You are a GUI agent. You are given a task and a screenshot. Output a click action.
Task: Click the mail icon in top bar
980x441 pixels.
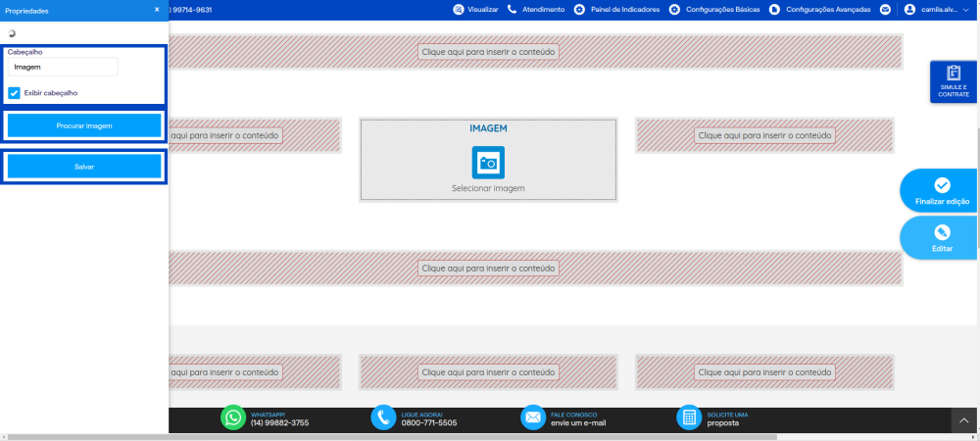885,10
